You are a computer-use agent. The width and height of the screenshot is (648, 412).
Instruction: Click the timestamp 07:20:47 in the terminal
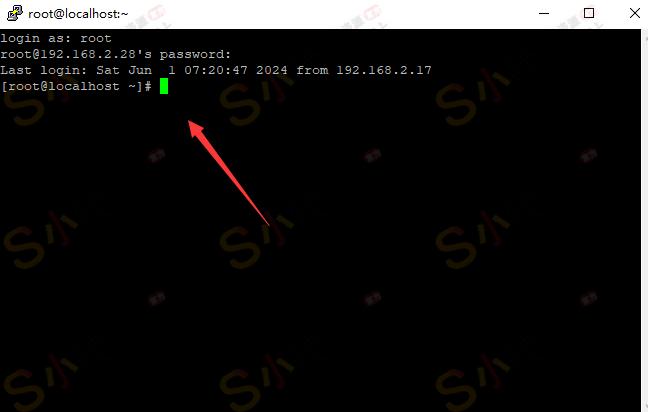click(216, 70)
